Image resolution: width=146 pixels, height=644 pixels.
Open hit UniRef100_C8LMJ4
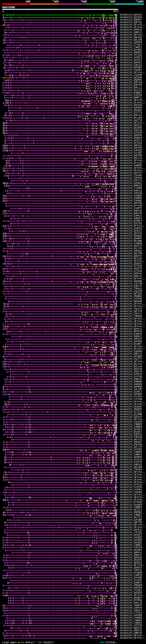pos(131,308)
